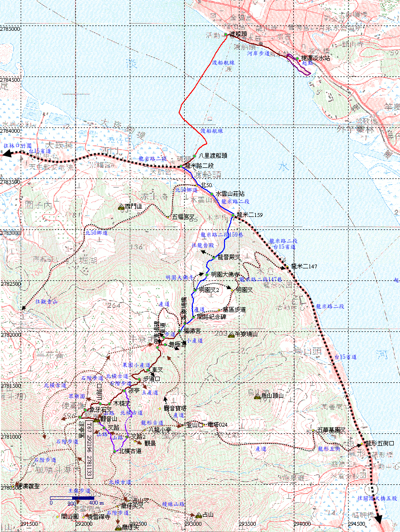Click the red 捷運淡水站 waypoint dot
The height and width of the screenshot is (532, 400).
[x=298, y=59]
